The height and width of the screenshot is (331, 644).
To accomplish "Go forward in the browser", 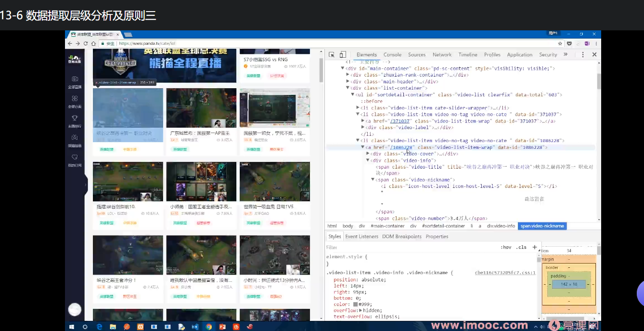I will [x=78, y=43].
